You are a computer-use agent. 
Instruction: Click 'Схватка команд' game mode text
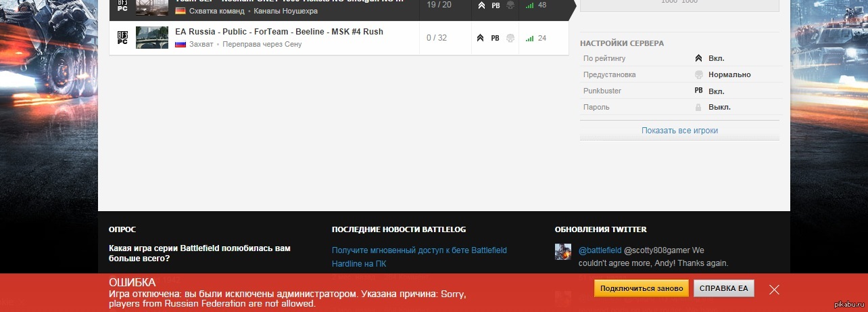(x=217, y=11)
